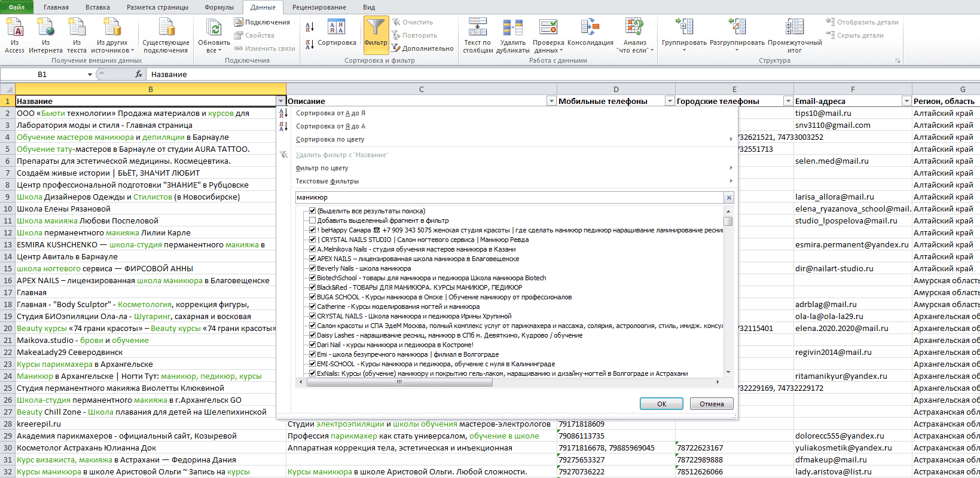Uncheck the BiotechSchool item

312,278
